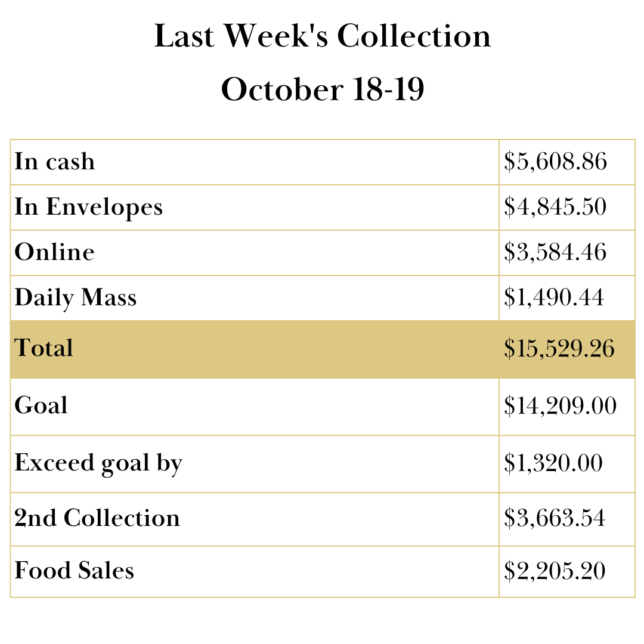Click the $2,205.20 food sales amount
This screenshot has height=644, width=644.
coord(555,571)
